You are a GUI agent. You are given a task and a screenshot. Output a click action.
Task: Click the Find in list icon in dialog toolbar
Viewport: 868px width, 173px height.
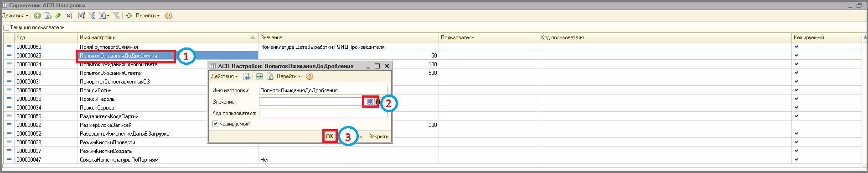coord(247,76)
